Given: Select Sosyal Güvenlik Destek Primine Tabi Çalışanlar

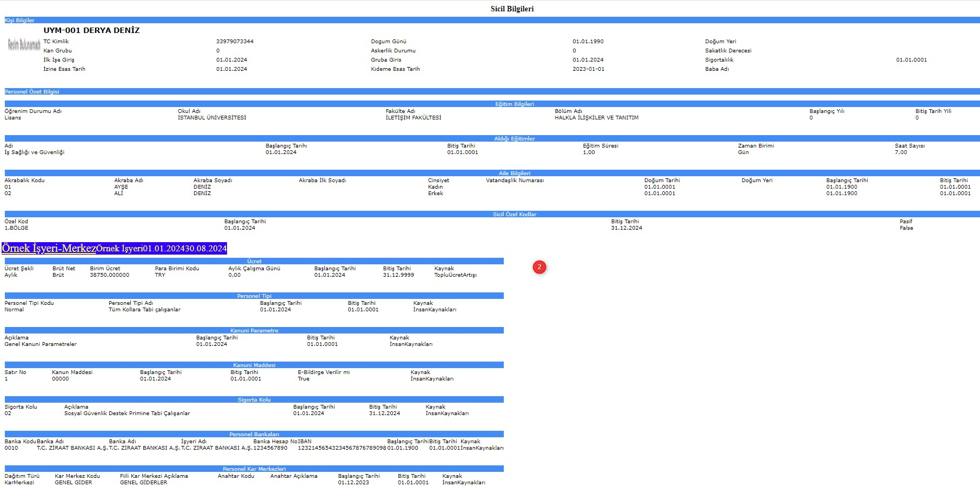Looking at the screenshot, I should [127, 413].
